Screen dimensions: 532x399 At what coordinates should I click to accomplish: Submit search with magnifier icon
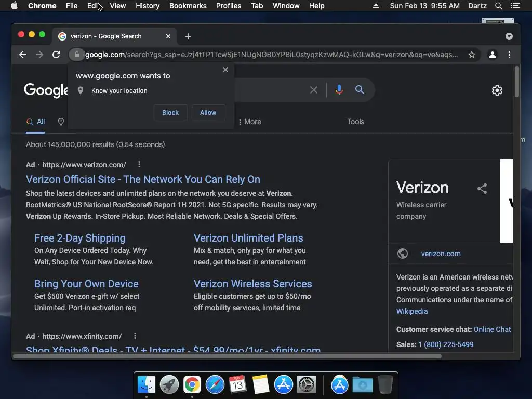pyautogui.click(x=360, y=89)
